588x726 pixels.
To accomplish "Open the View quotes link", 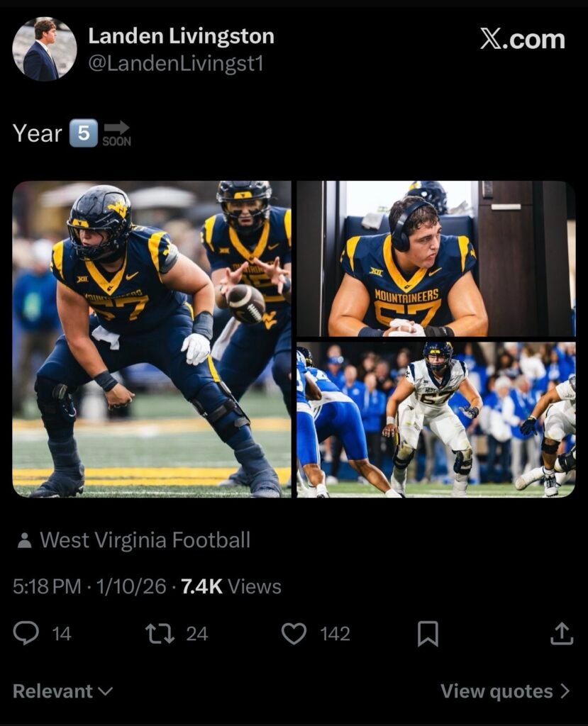I will pos(497,691).
